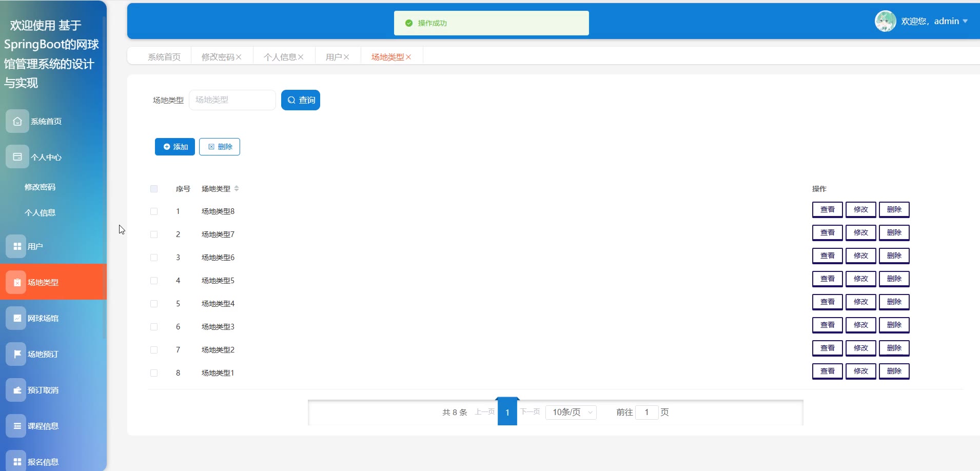Click the blue 添加 button
Image resolution: width=980 pixels, height=471 pixels.
pyautogui.click(x=175, y=147)
